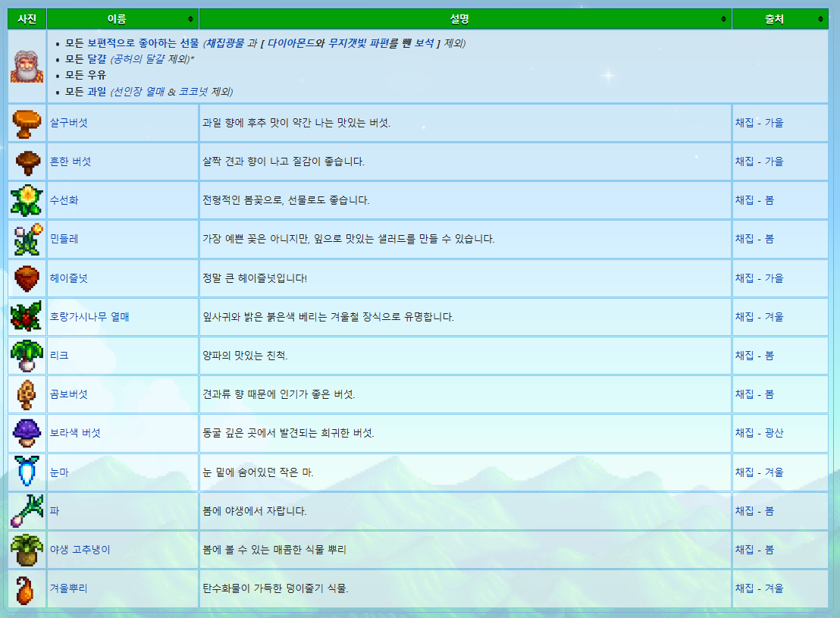Open 채집 - 가을 source for 흔한 버섯
This screenshot has width=840, height=618.
coord(759,162)
